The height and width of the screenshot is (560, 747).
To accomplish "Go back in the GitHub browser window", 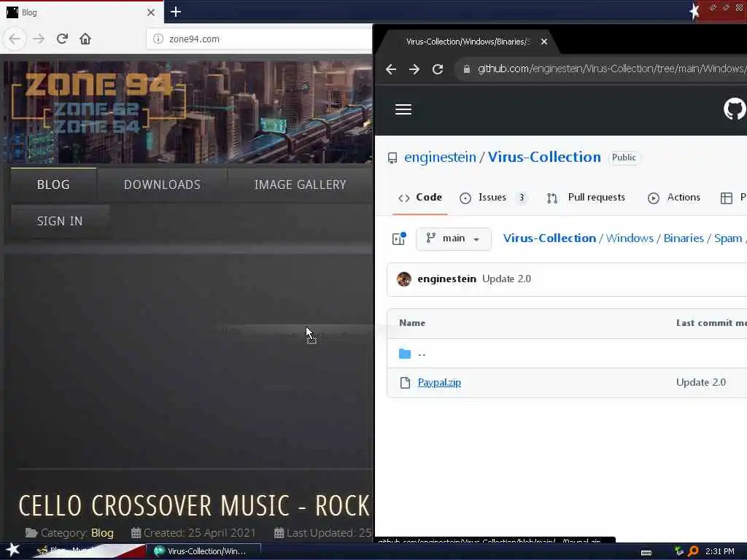I will tap(391, 69).
